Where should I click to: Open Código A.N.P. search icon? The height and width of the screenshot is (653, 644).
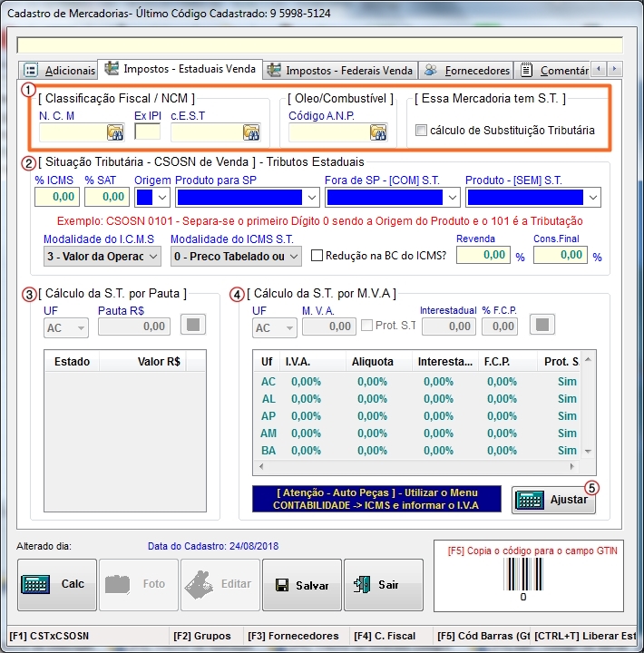378,132
